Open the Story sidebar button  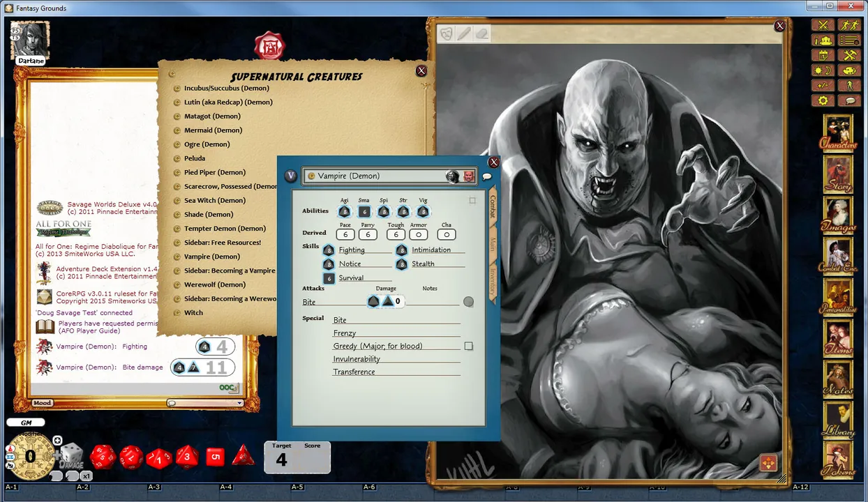click(x=838, y=173)
